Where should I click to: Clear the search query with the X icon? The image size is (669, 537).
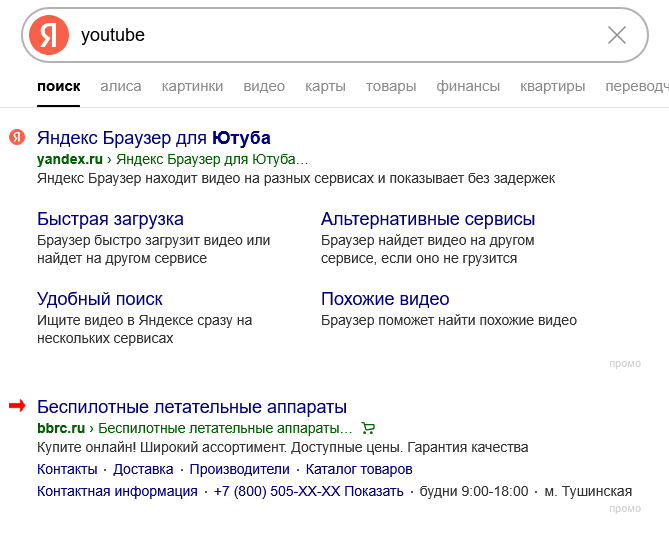(x=617, y=35)
